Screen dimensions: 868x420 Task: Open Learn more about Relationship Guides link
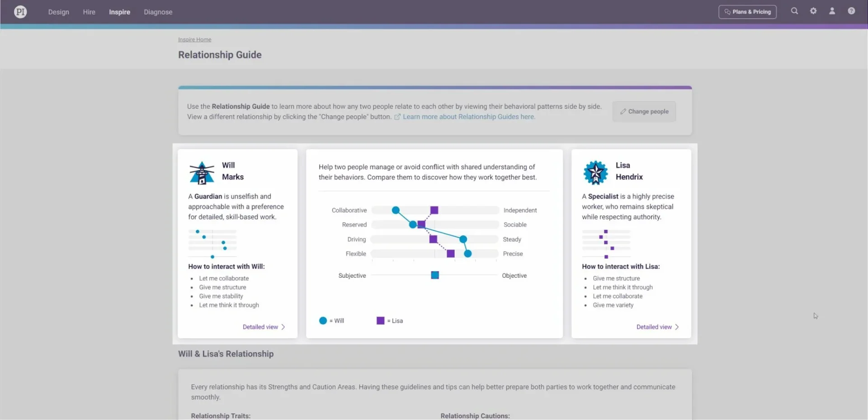click(x=469, y=117)
